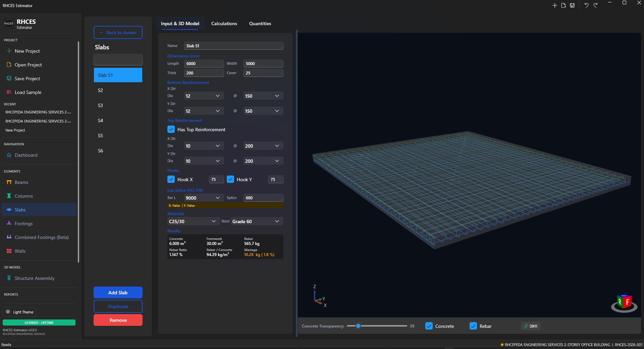Click the Dashboard home icon
Screen dimensions: 644x349
pyautogui.click(x=9, y=155)
